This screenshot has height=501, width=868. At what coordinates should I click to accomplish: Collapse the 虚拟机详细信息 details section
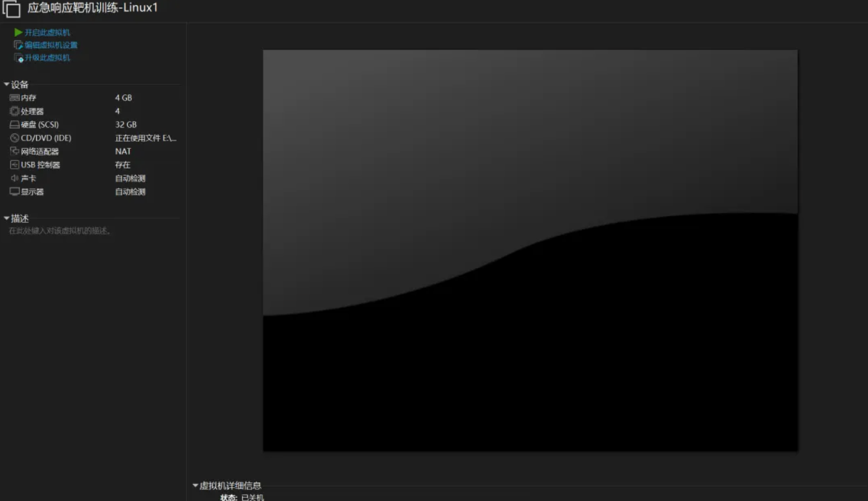coord(195,485)
